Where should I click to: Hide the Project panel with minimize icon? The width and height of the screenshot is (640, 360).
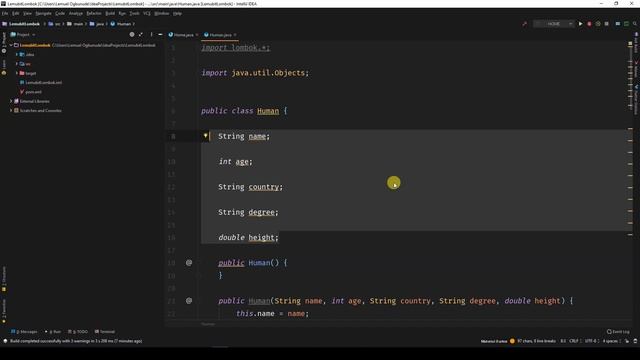click(x=160, y=35)
